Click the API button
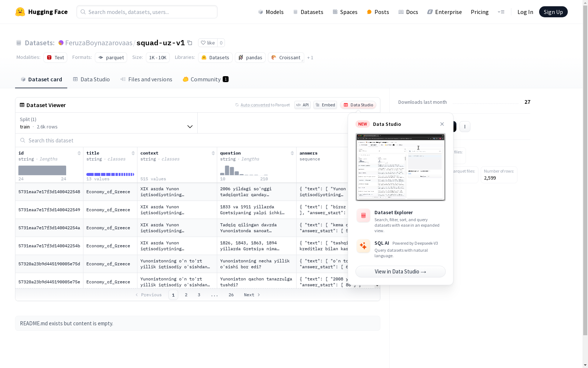This screenshot has height=368, width=588. point(302,105)
